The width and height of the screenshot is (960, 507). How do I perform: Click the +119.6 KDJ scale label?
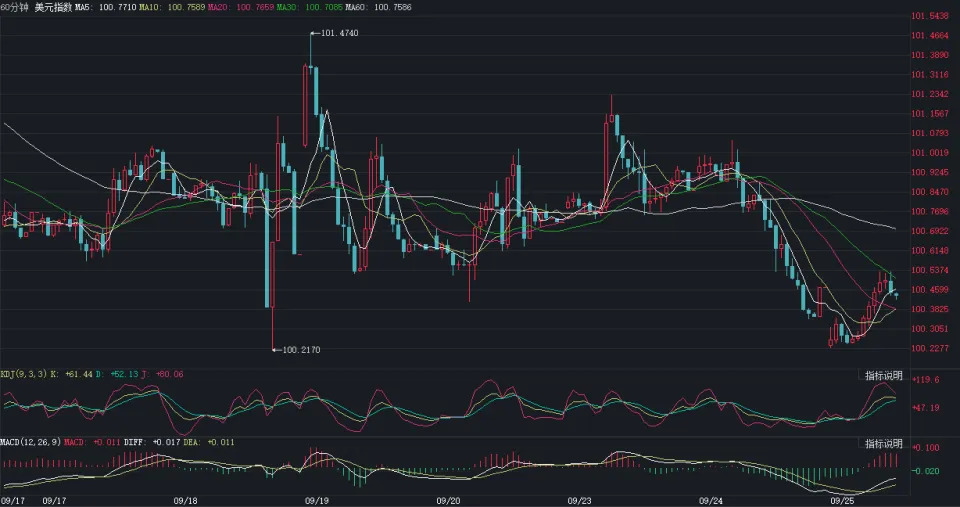927,380
